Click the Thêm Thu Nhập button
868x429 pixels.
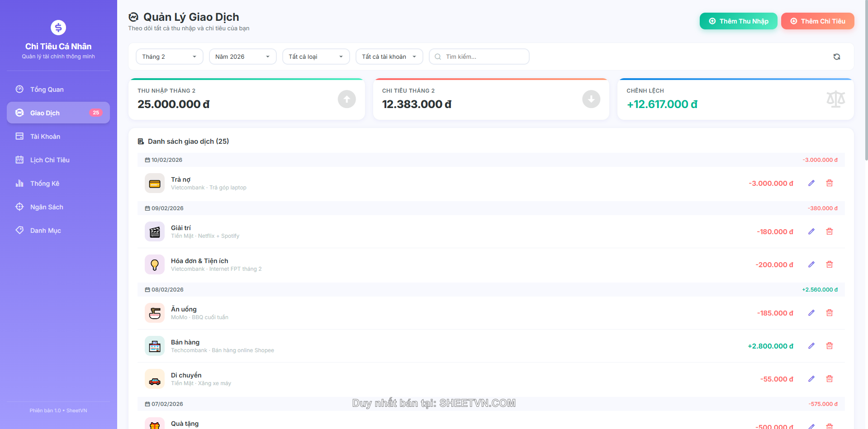(738, 21)
